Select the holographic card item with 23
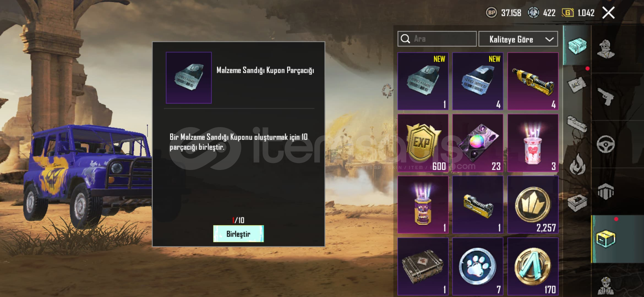644x297 pixels. pos(478,143)
